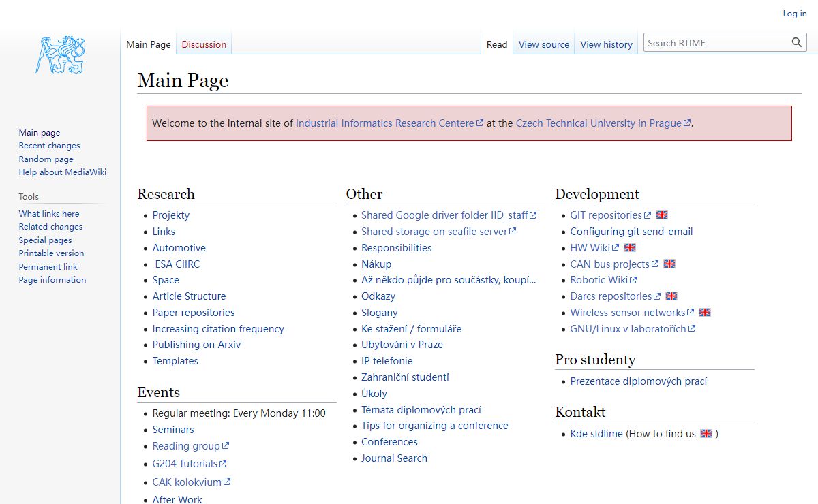The height and width of the screenshot is (504, 818).
Task: Open the Journal Search page
Action: (394, 458)
